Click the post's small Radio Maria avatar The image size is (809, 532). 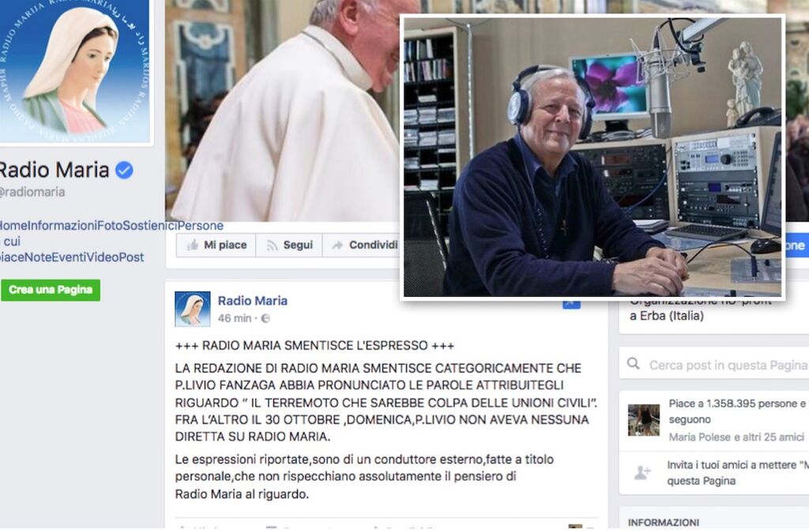point(193,309)
